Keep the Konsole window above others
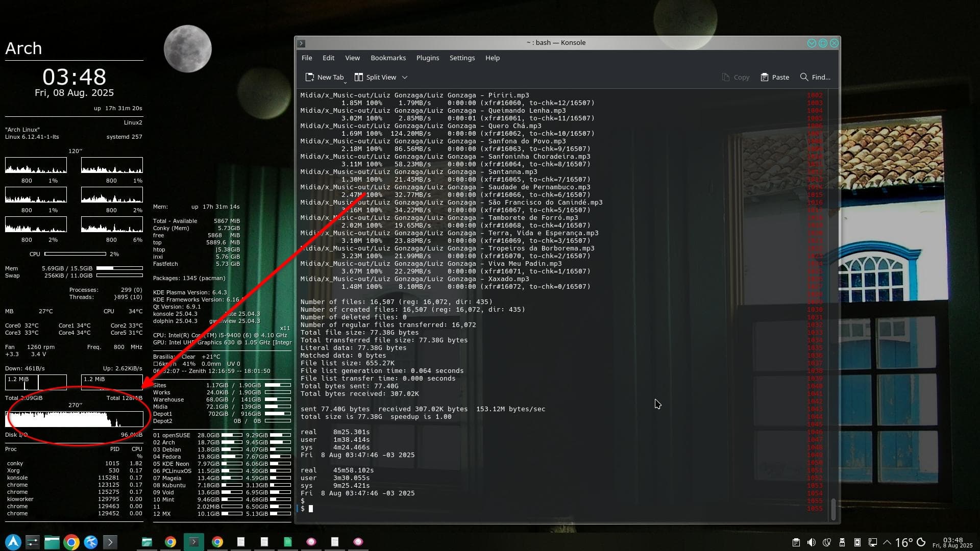Image resolution: width=980 pixels, height=551 pixels. pyautogui.click(x=812, y=43)
